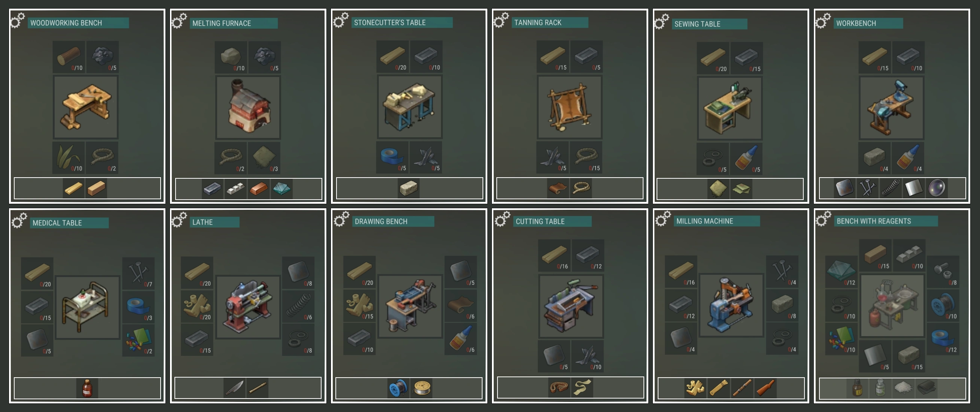The image size is (980, 412).
Task: Click the blue wire spool output in Drawing Bench
Action: point(398,388)
